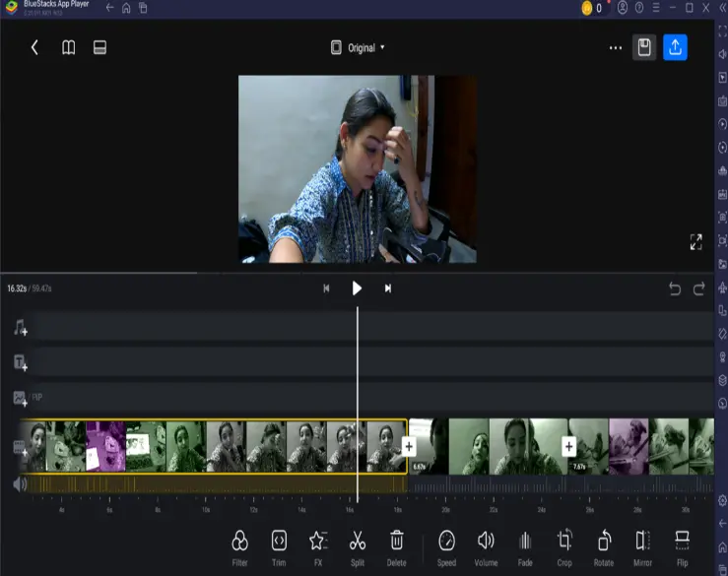The image size is (728, 576).
Task: Expand the Original aspect ratio dropdown
Action: (359, 47)
